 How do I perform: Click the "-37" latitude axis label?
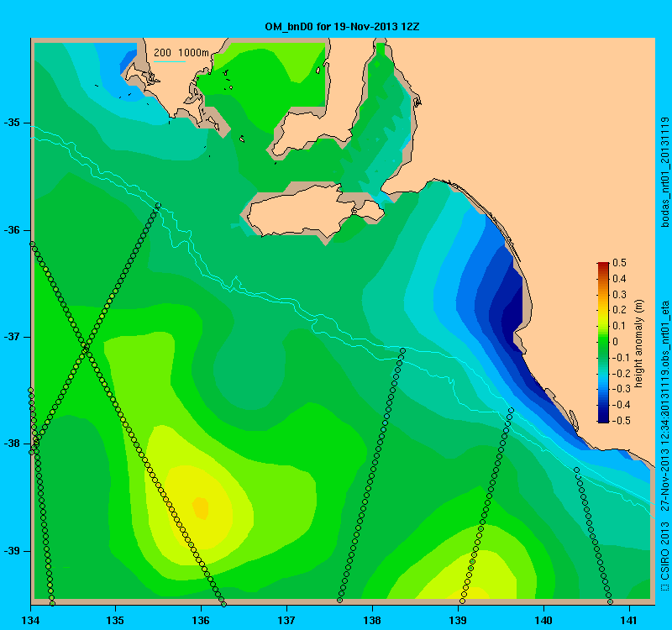(12, 337)
